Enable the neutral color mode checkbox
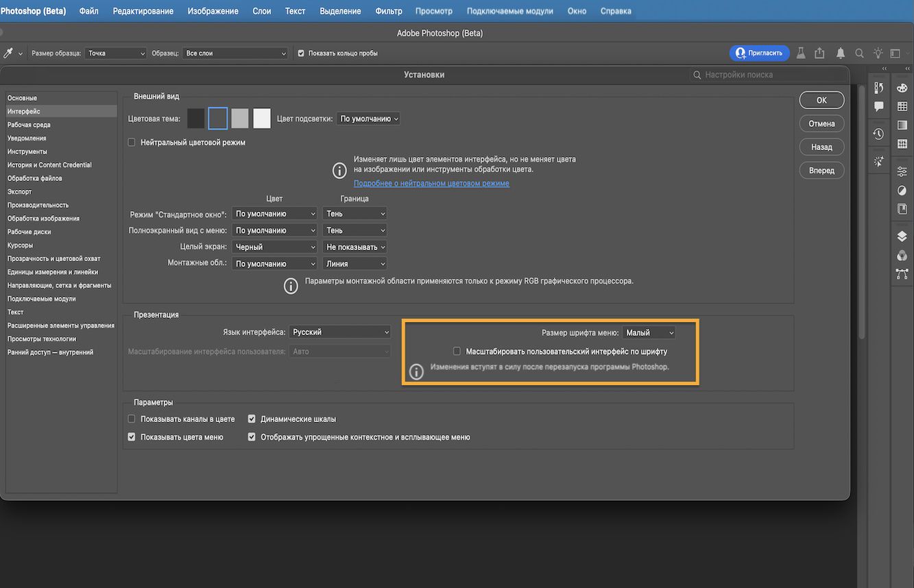This screenshot has width=914, height=588. [x=131, y=142]
